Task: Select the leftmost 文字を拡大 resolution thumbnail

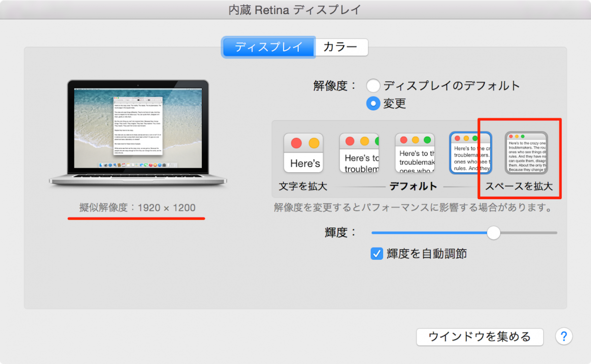Action: click(x=303, y=153)
